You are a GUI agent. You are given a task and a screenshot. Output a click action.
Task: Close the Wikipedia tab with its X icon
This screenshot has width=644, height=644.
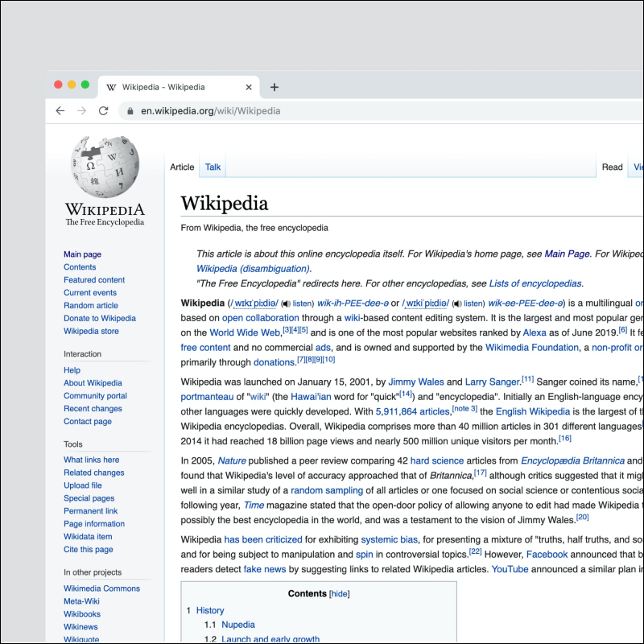[249, 87]
